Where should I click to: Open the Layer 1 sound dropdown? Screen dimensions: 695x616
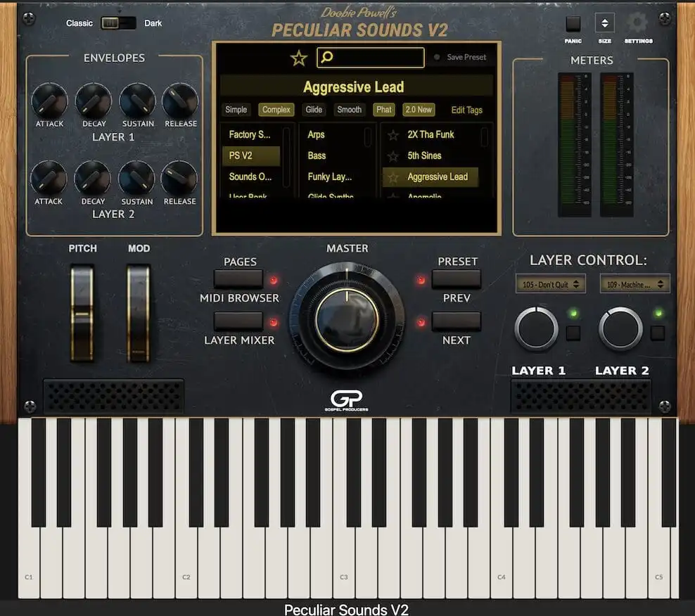click(x=550, y=284)
